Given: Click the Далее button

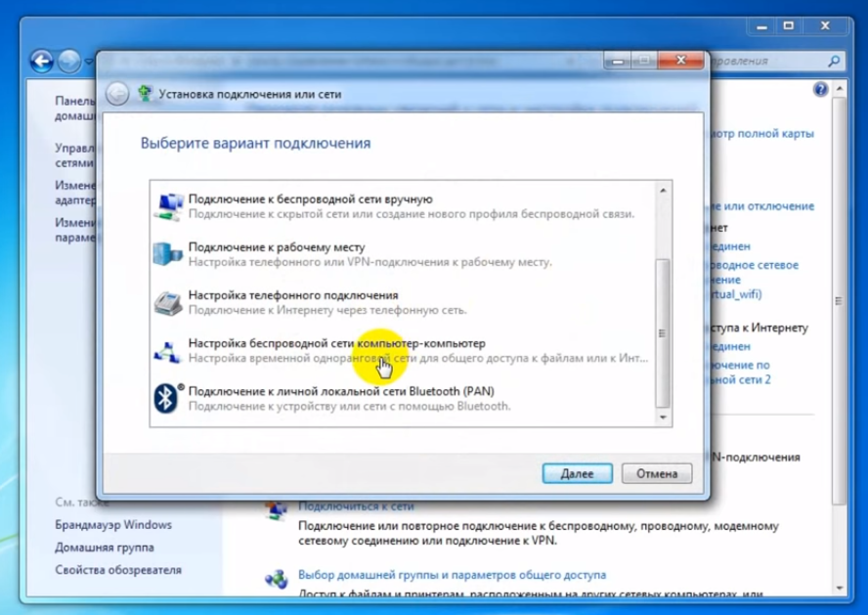Looking at the screenshot, I should [577, 474].
